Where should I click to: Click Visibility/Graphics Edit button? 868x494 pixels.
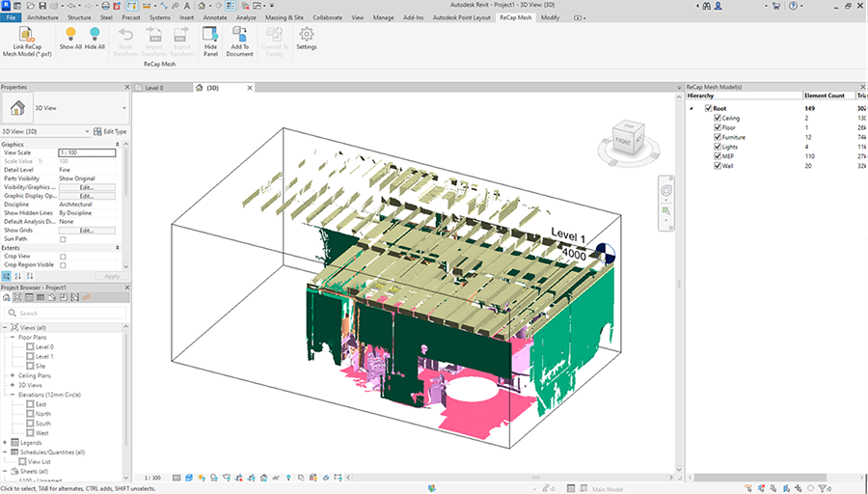[x=87, y=187]
